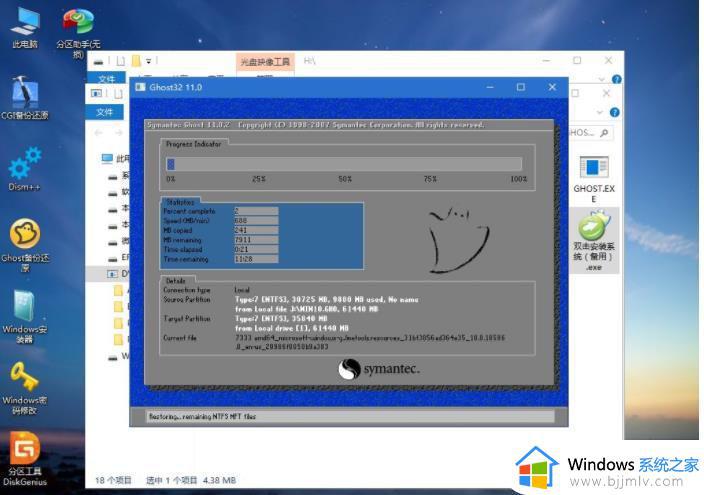Launch Windows安装器 desktop icon
The image size is (704, 495).
[x=25, y=317]
